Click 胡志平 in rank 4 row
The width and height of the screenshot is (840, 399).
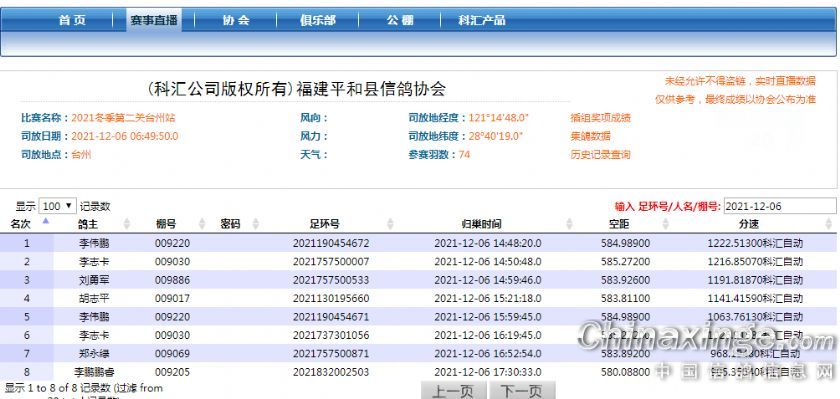(94, 298)
